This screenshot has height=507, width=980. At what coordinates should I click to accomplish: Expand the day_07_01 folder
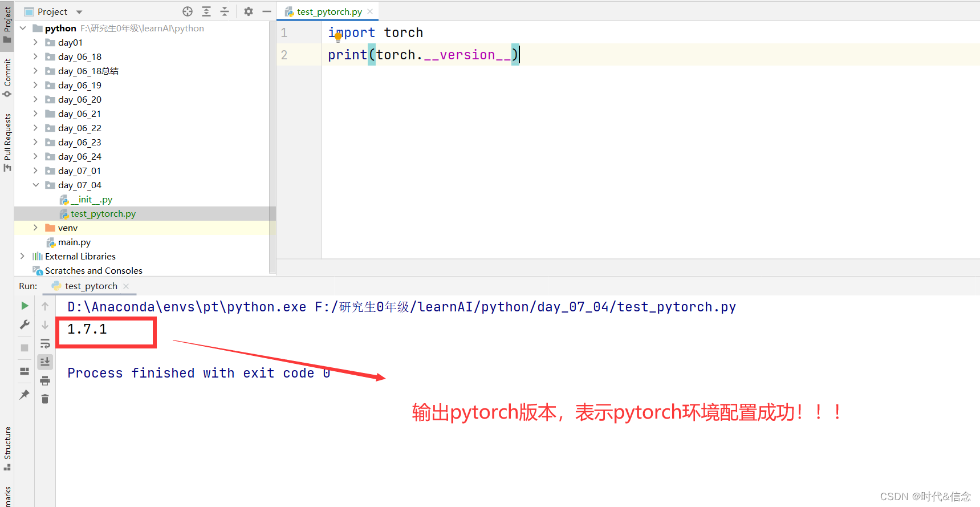click(x=35, y=171)
